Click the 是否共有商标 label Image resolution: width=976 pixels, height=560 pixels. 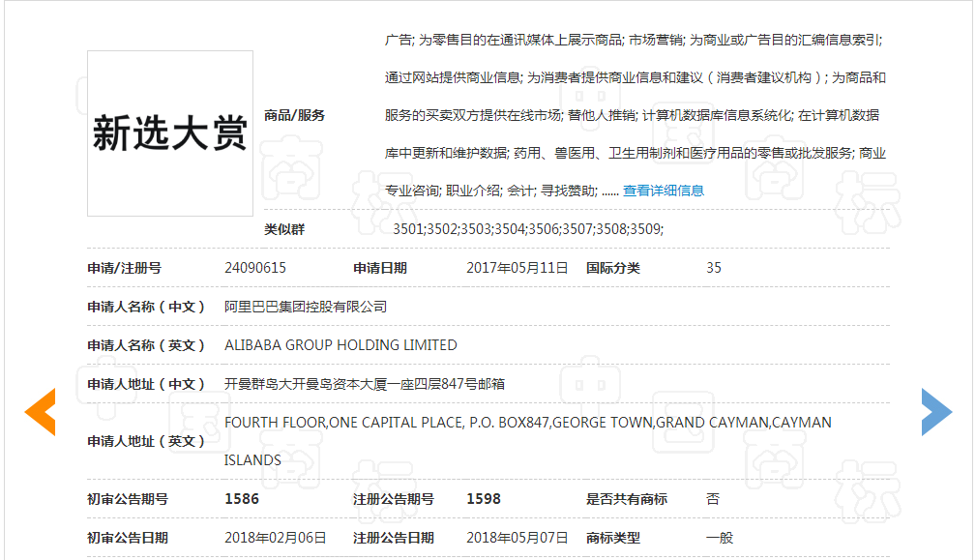(x=626, y=499)
